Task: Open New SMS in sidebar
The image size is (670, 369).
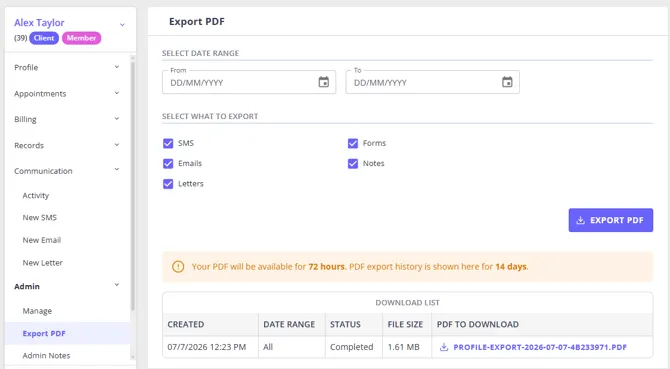Action: pos(39,217)
